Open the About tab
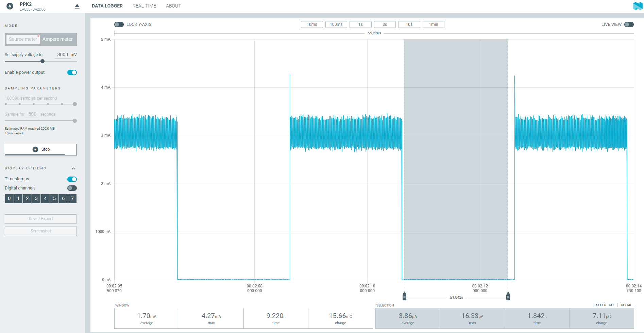Viewport: 644px width, 333px height. pyautogui.click(x=173, y=6)
